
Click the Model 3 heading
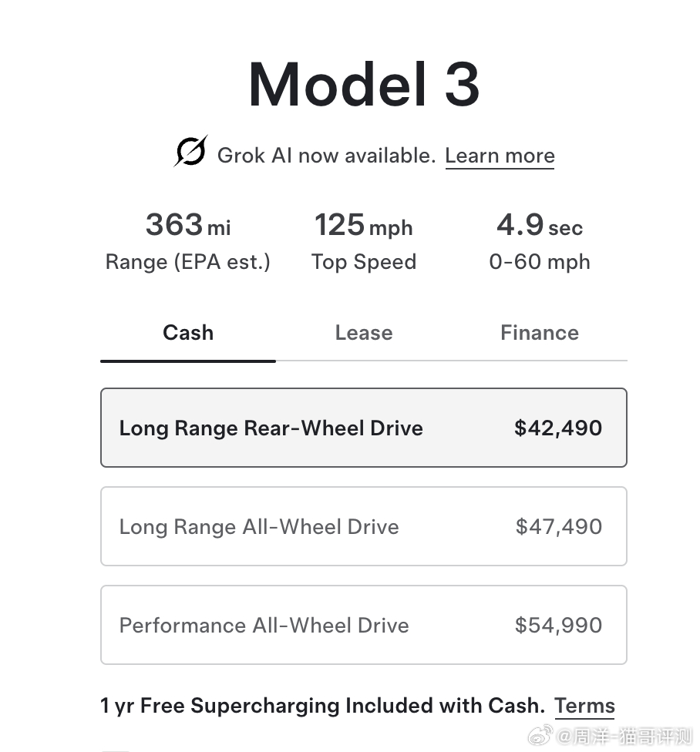pyautogui.click(x=364, y=85)
